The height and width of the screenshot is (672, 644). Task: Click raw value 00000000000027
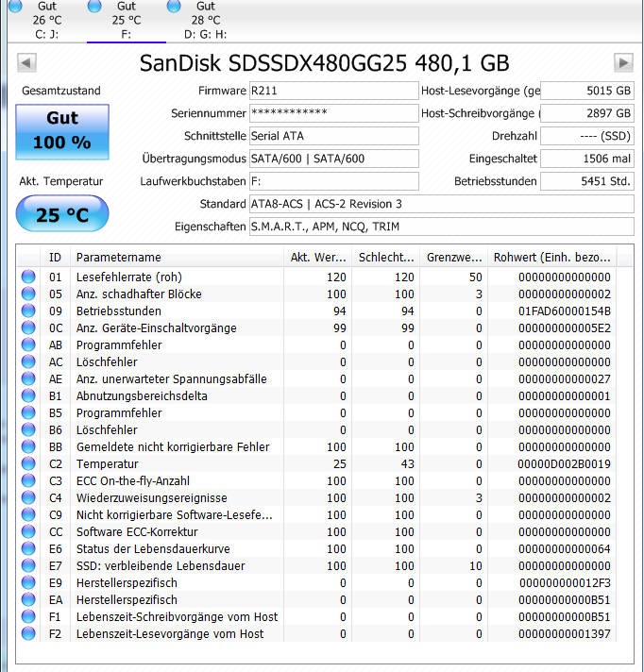[x=565, y=378]
